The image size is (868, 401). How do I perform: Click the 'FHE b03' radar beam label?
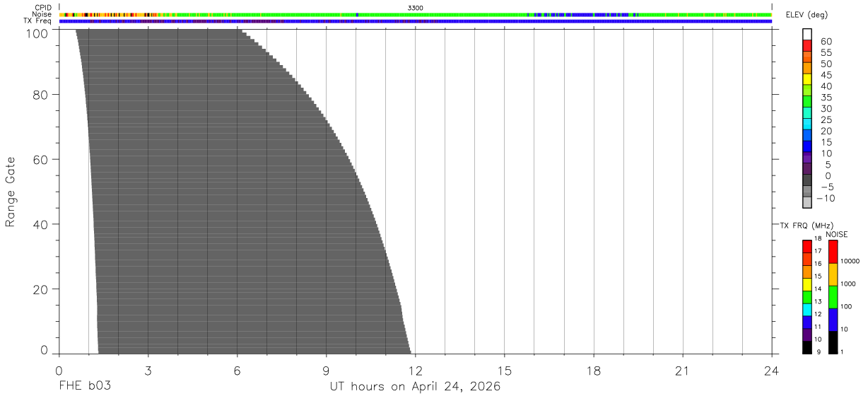tap(85, 387)
